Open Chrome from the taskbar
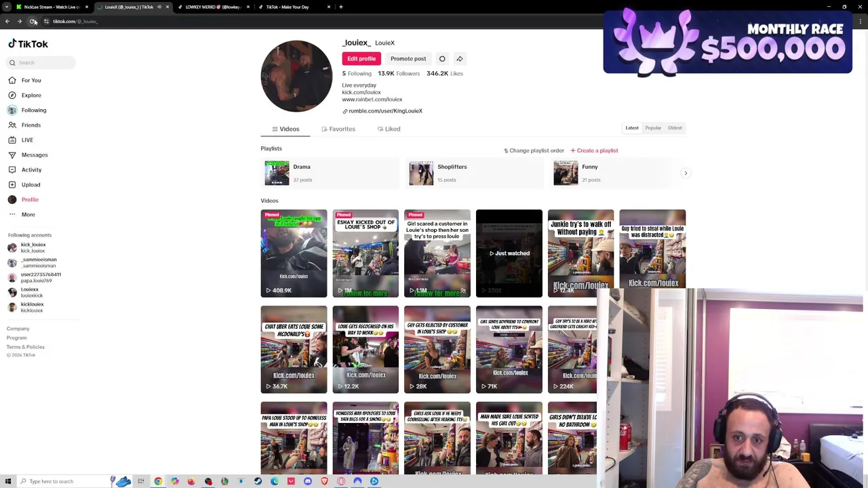 158,481
